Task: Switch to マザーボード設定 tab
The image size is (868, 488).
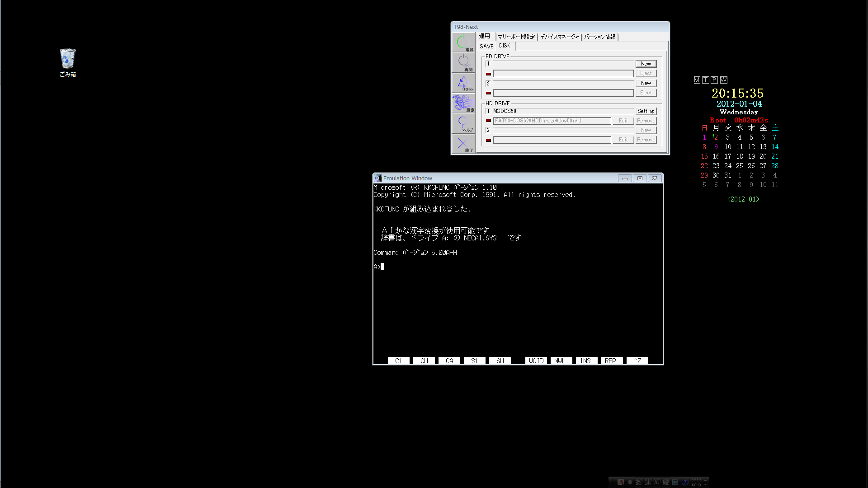Action: click(516, 37)
